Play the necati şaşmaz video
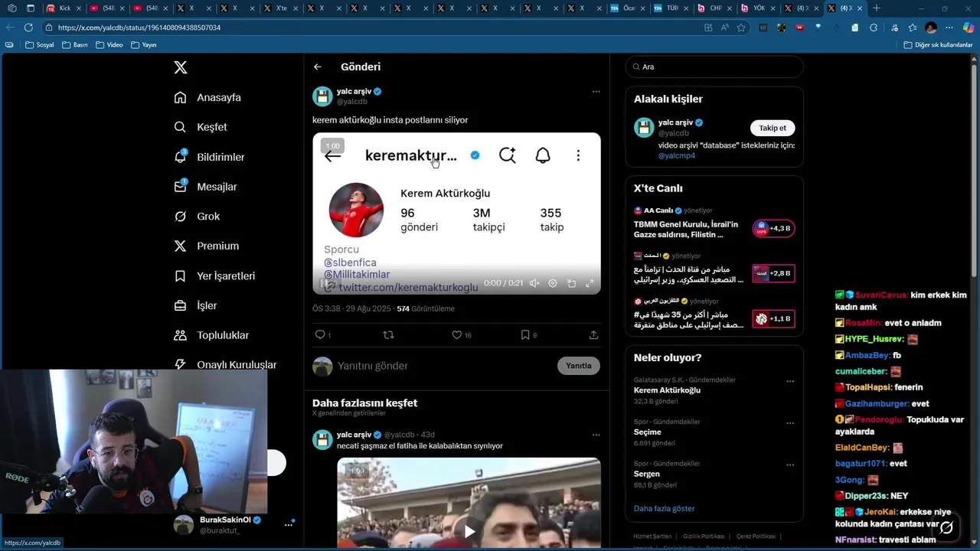The height and width of the screenshot is (551, 980). (x=469, y=530)
